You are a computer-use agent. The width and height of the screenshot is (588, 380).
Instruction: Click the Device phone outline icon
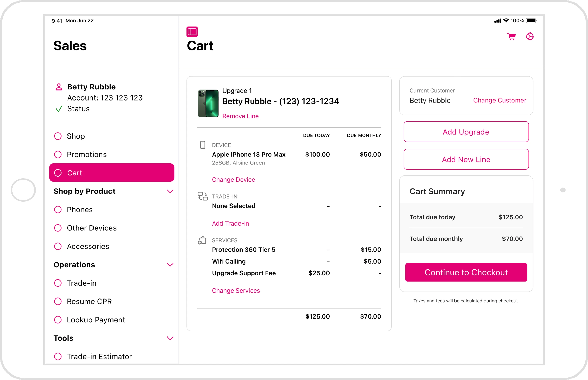(x=203, y=145)
